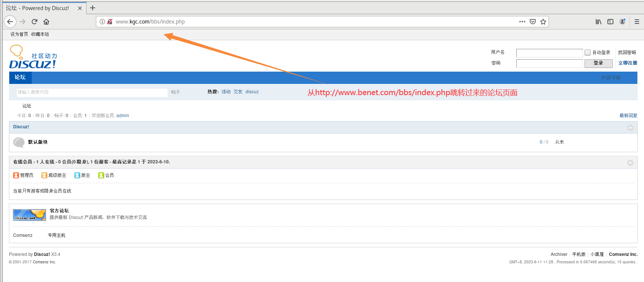Viewport: 644px width, 282px height.
Task: Open the Firefox account icon
Action: [x=622, y=22]
